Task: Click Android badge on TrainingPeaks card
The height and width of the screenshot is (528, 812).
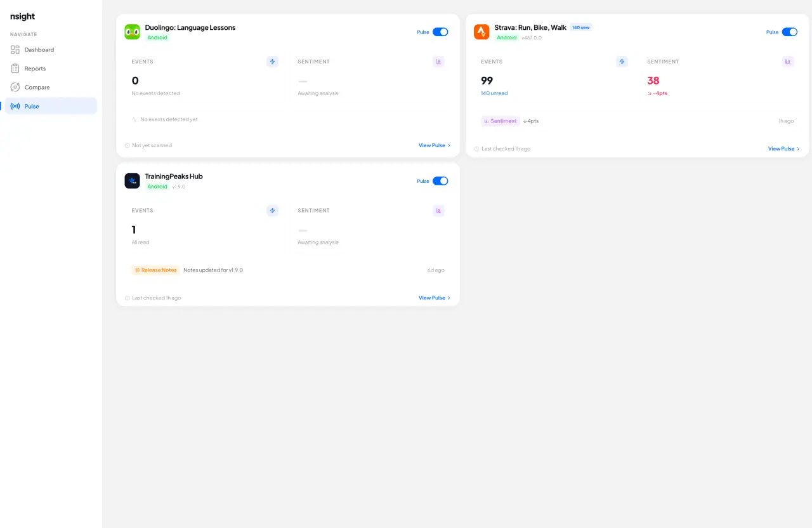Action: pos(157,187)
